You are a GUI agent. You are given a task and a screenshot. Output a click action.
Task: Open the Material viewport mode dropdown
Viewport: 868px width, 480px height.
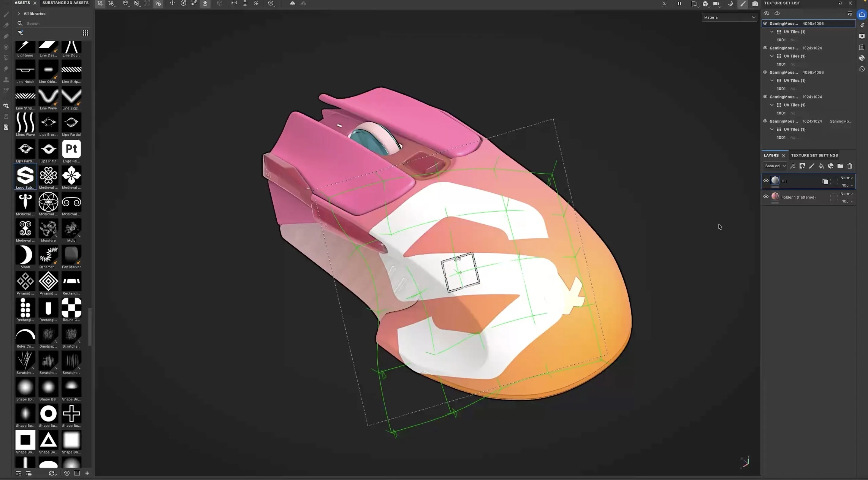pyautogui.click(x=729, y=17)
